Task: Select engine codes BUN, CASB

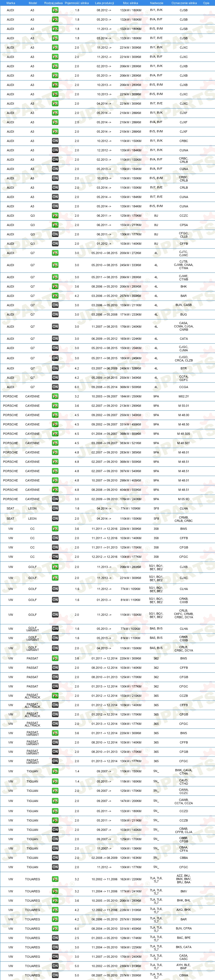Action: pyautogui.click(x=184, y=305)
